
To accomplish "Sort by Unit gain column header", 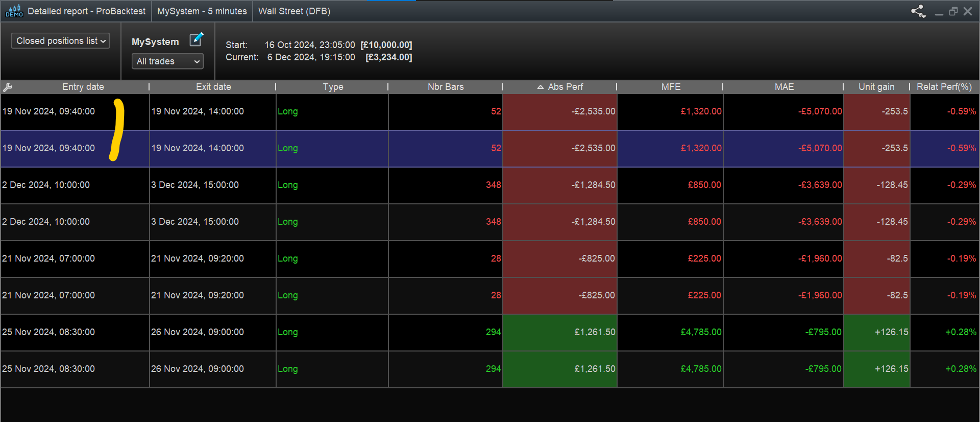I will point(876,87).
